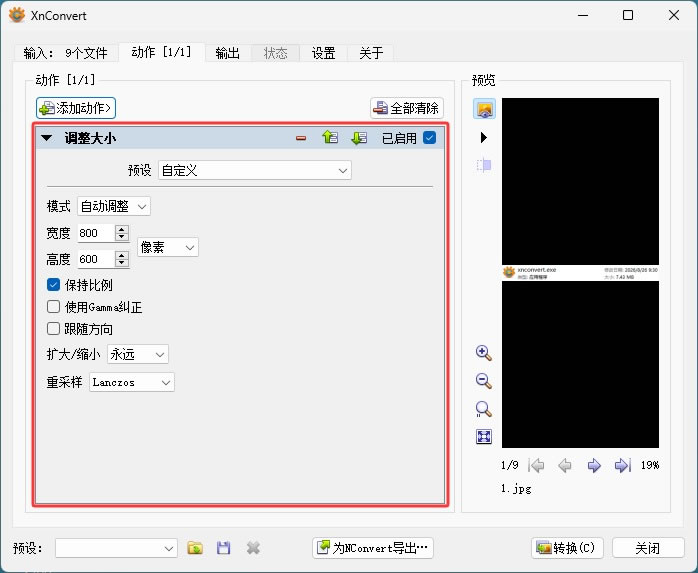Open the 重采样 Lanczos dropdown

[132, 382]
